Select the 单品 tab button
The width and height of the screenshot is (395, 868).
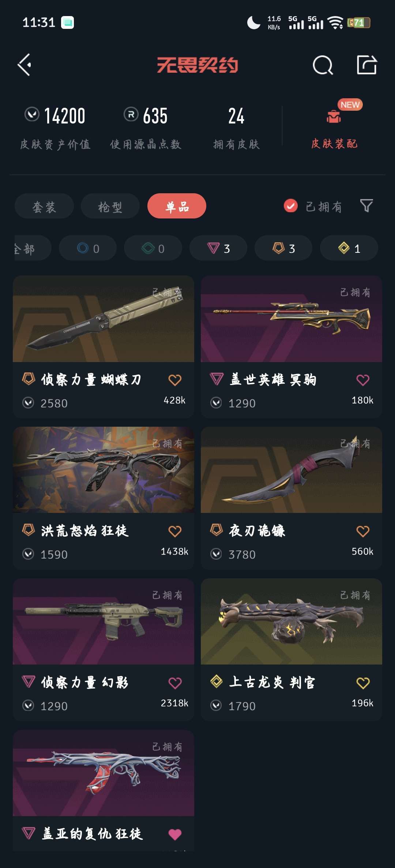click(177, 206)
